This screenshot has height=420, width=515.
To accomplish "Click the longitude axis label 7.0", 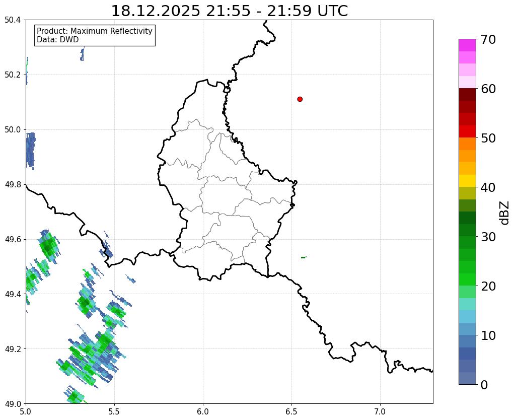I will [380, 411].
